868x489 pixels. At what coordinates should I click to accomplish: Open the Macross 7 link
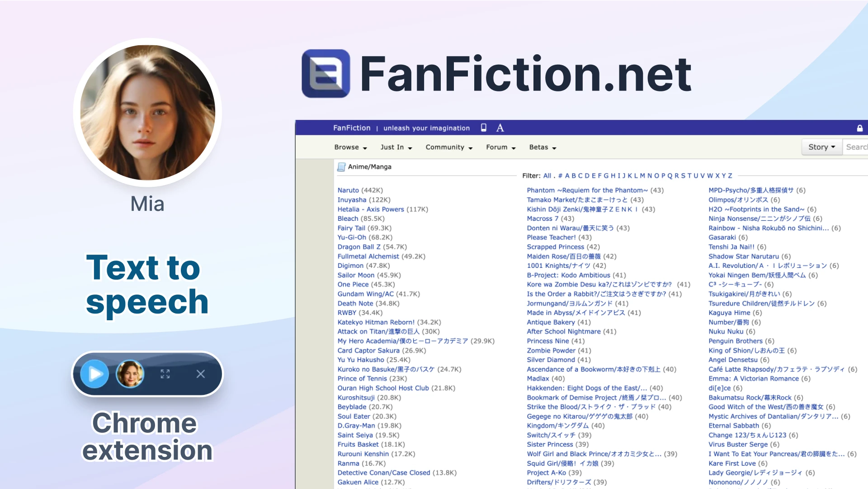(542, 218)
